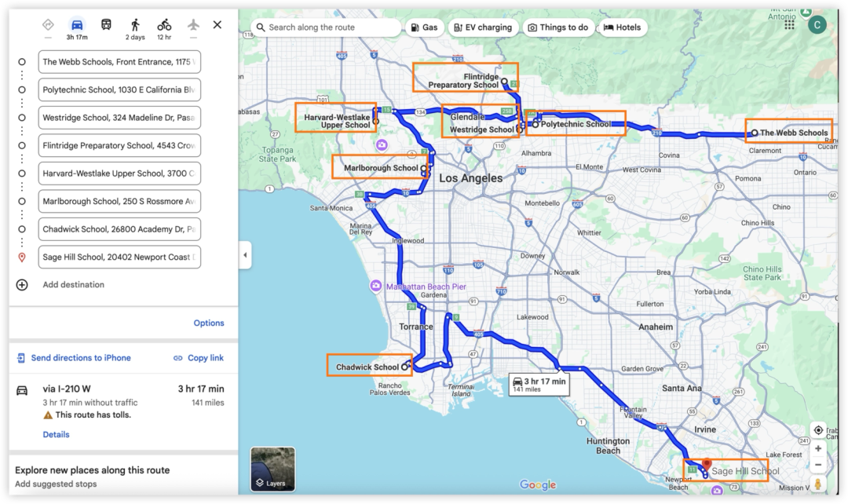Filter route by EV charging
848x504 pixels.
tap(483, 27)
